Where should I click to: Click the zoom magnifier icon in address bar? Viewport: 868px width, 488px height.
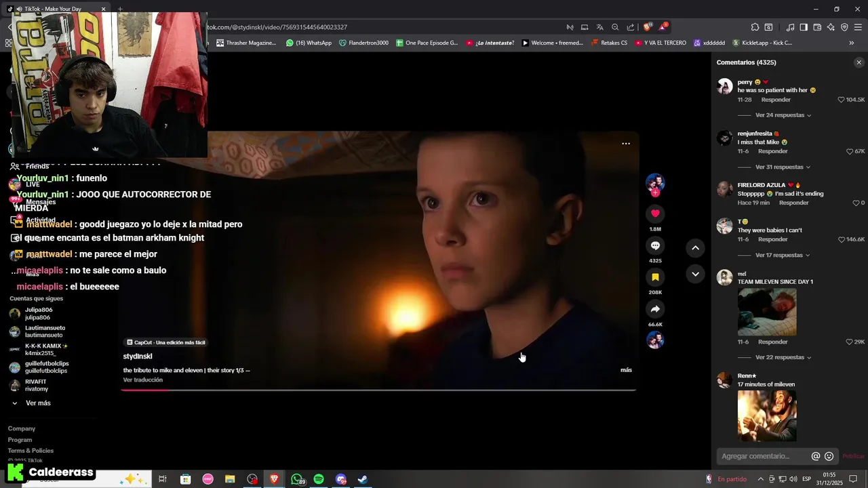click(615, 27)
